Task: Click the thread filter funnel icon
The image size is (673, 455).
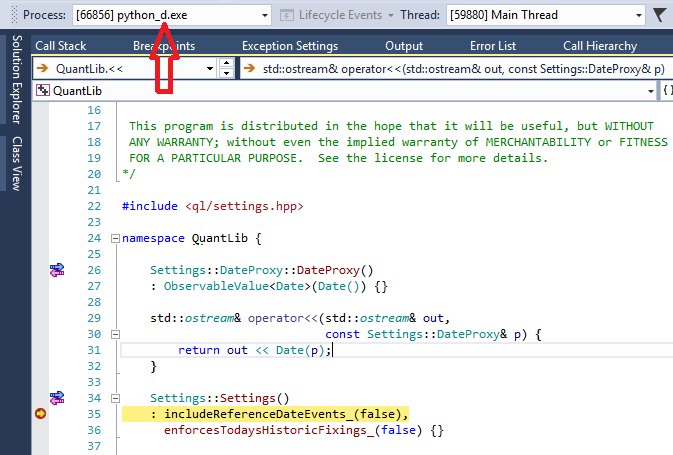Action: pos(661,15)
